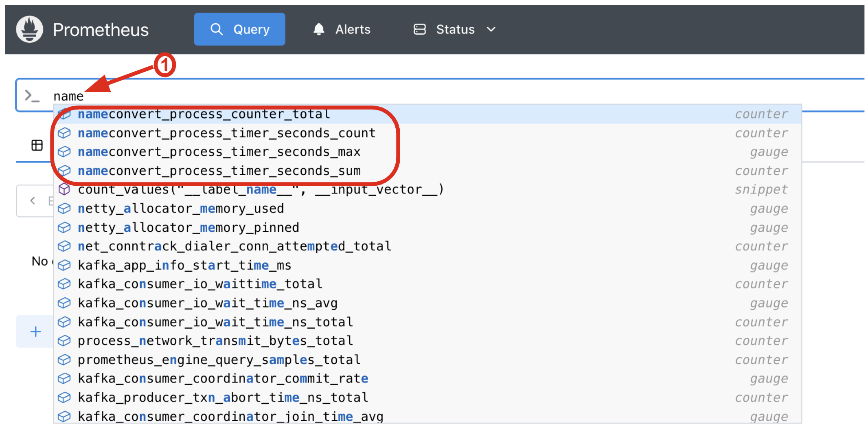Click the Alerts bell icon
The width and height of the screenshot is (868, 435).
coord(319,29)
